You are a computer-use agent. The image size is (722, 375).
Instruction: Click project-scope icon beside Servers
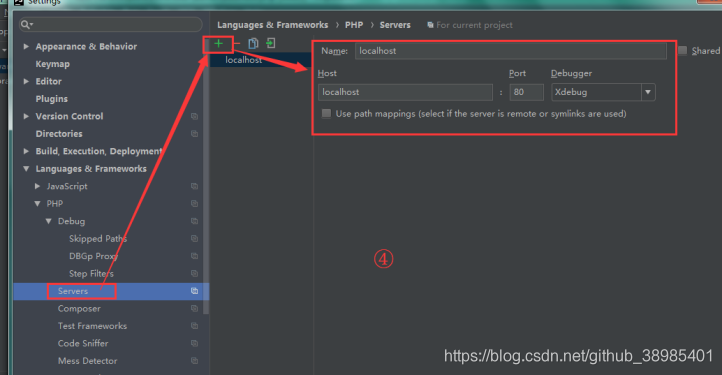tap(194, 291)
